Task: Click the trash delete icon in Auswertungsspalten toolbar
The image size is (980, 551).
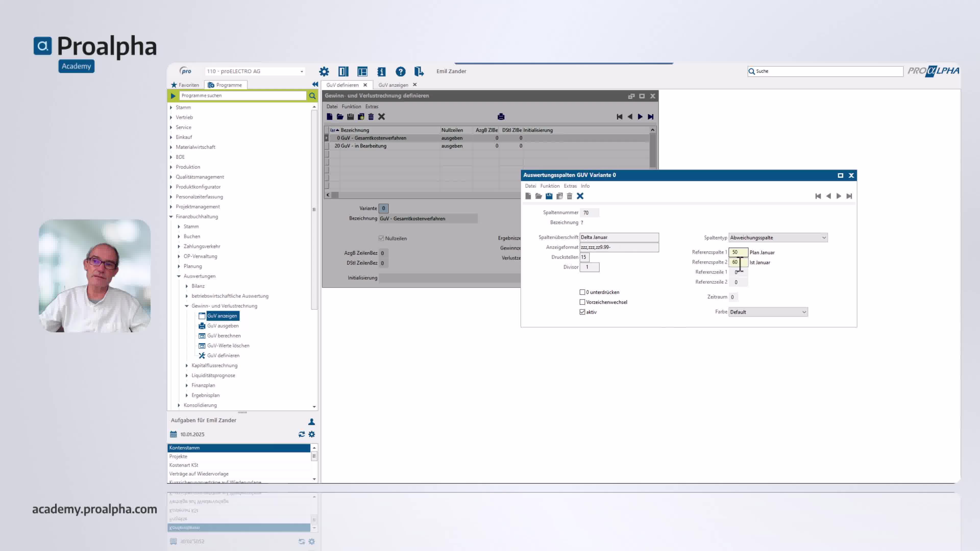Action: [570, 196]
